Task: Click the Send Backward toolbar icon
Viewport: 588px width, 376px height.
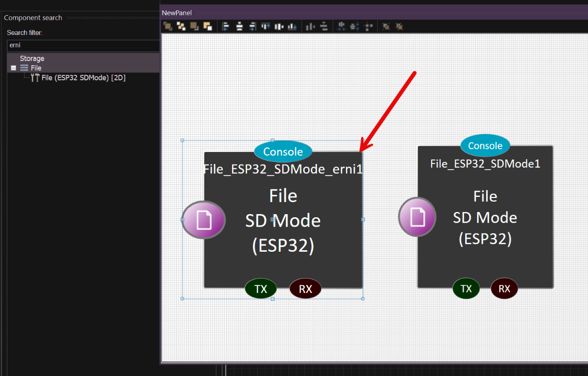Action: pyautogui.click(x=207, y=26)
